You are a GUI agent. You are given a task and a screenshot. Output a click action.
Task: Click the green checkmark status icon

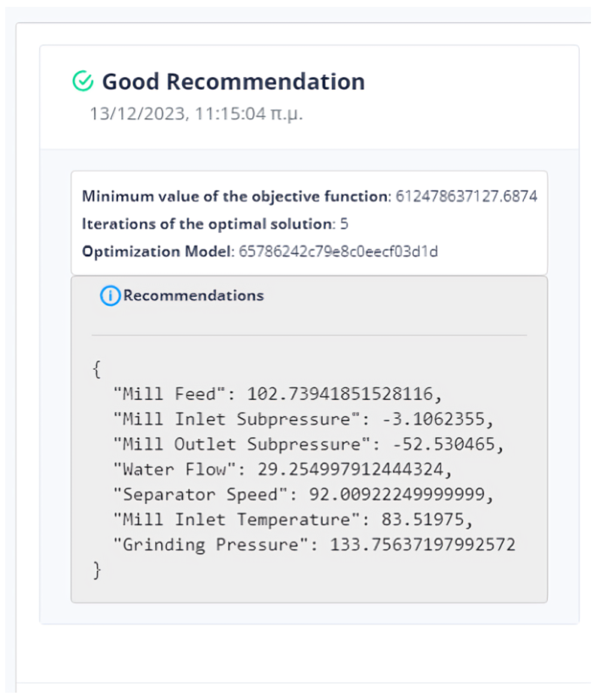pyautogui.click(x=83, y=81)
